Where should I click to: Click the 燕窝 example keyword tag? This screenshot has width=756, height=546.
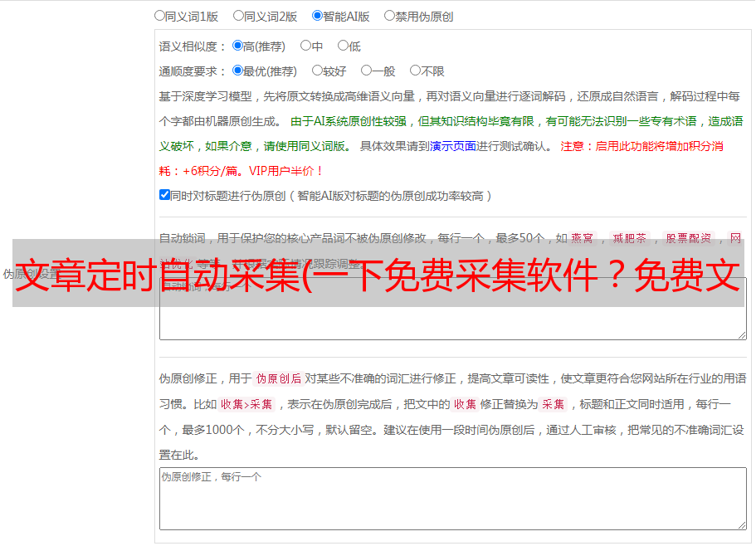[582, 238]
